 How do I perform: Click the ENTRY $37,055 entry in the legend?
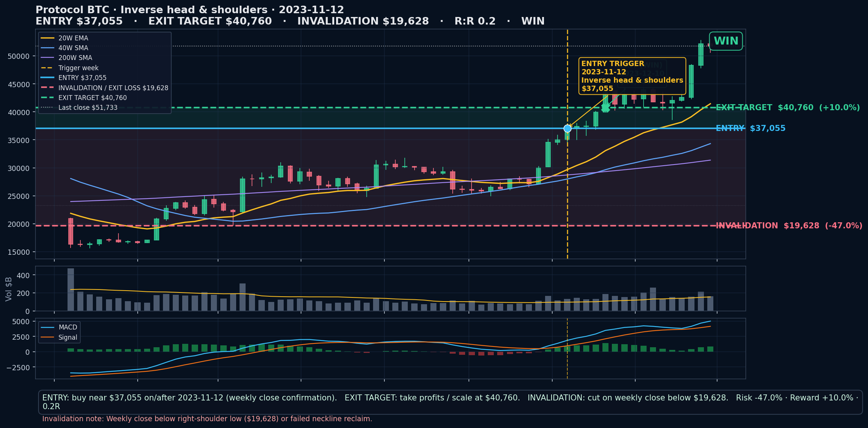pos(74,78)
